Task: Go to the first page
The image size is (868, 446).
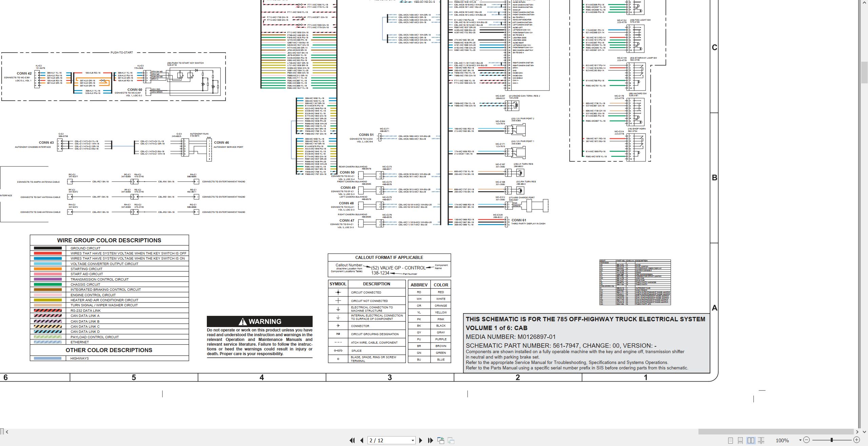Action: (352, 440)
